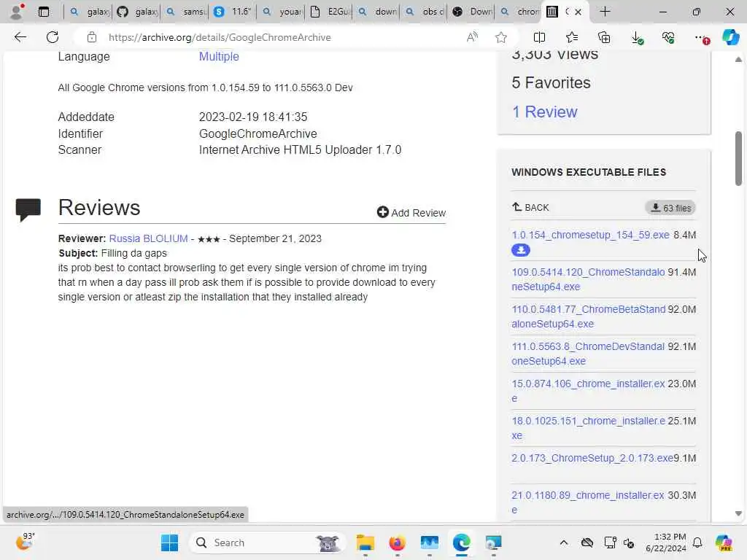Screen dimensions: 747x560
Task: Open the 1 Review link
Action: click(x=544, y=112)
